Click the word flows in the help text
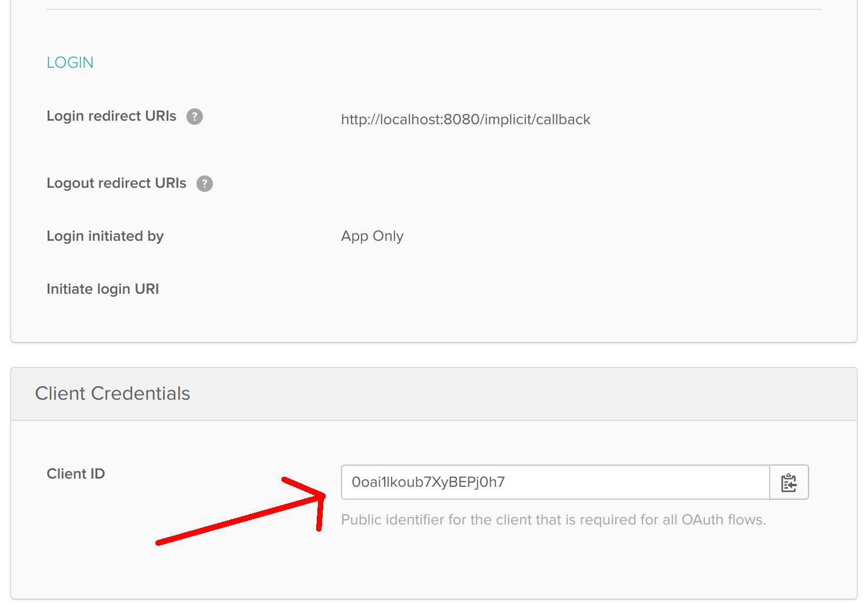The height and width of the screenshot is (611, 868). 746,520
